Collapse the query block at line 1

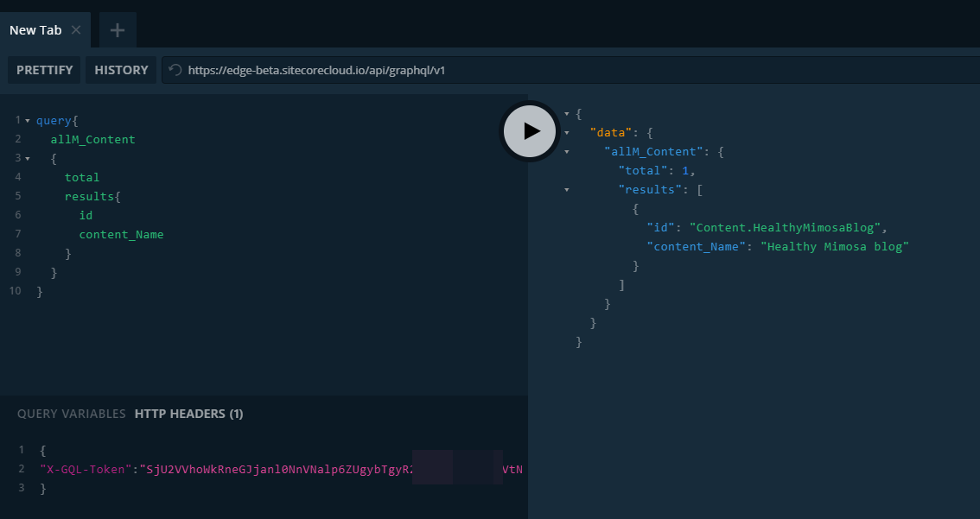[x=28, y=121]
